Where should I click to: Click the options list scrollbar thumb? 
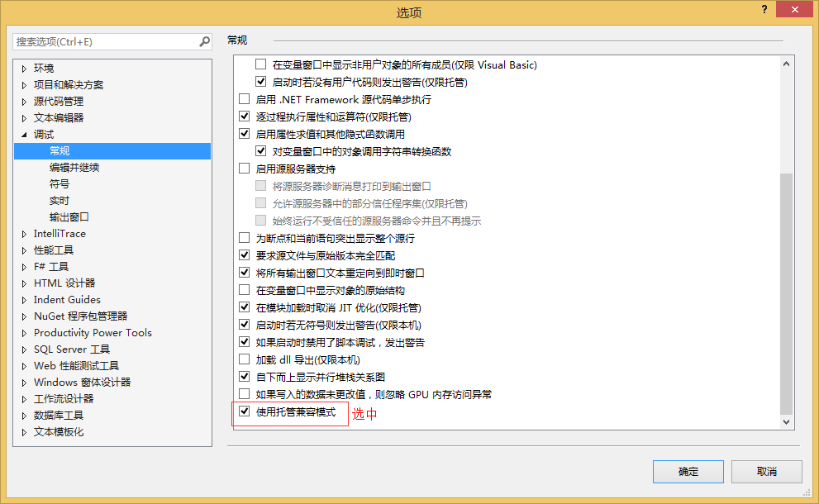tap(786, 293)
